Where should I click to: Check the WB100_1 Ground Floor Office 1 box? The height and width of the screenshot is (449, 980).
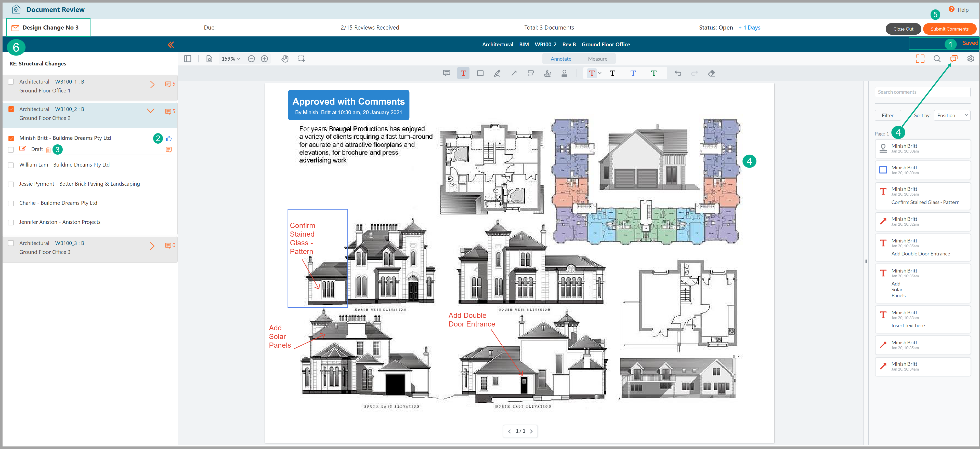click(x=11, y=82)
